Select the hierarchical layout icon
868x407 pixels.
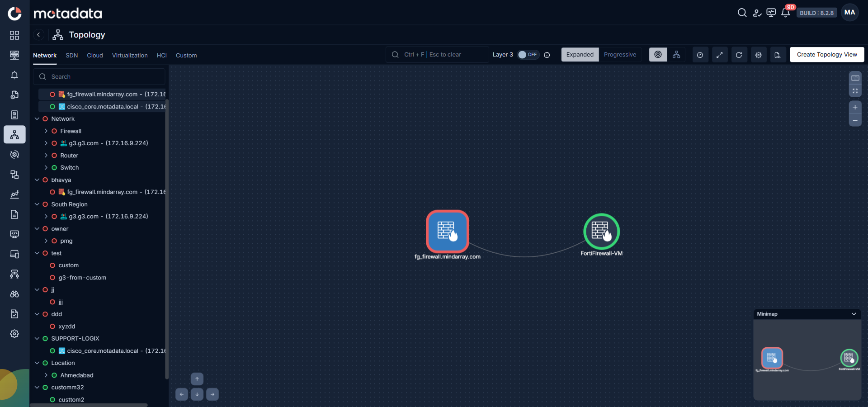[x=676, y=55]
